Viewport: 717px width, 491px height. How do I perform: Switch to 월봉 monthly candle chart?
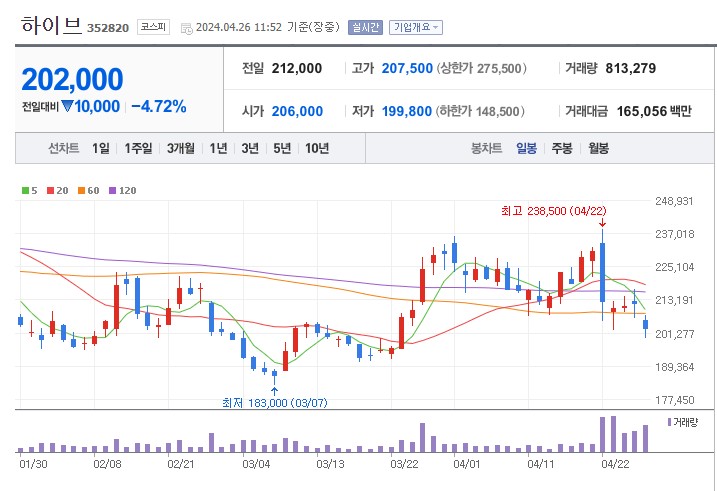[598, 148]
